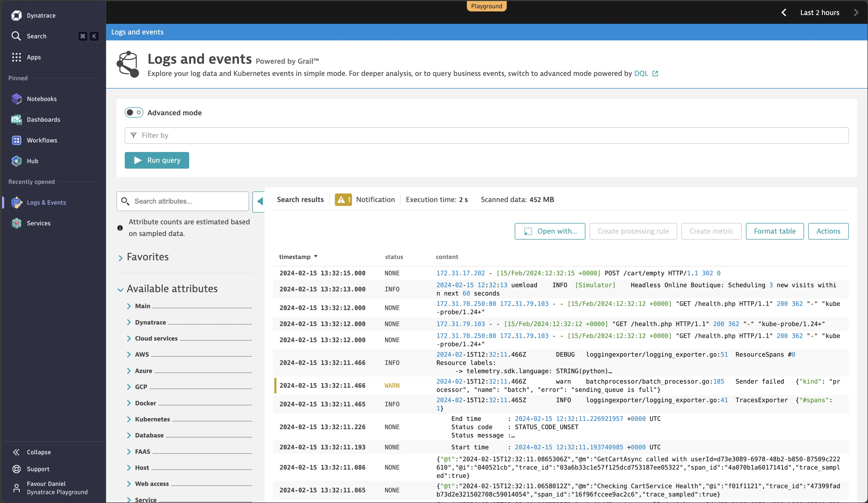Click the Create metric button
Screen dimensions: 868x503
tap(711, 231)
